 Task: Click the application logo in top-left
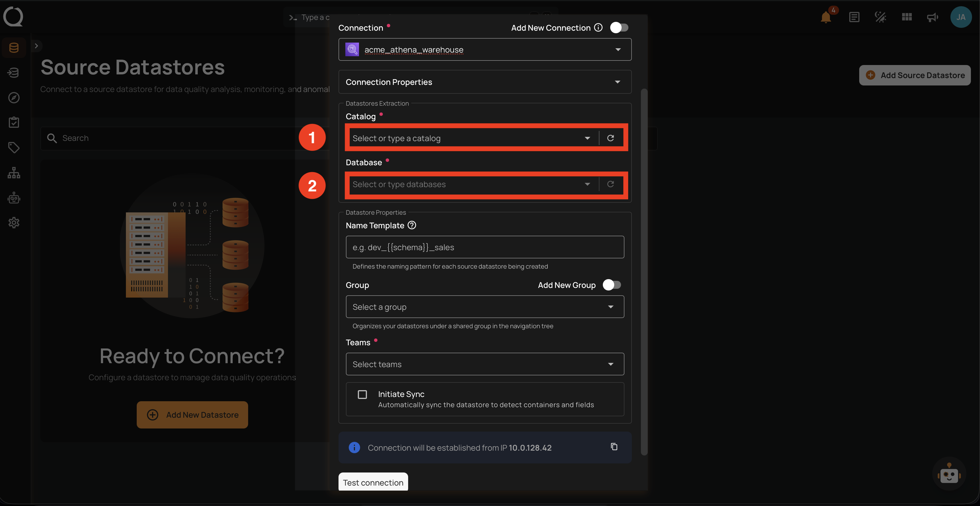point(13,17)
